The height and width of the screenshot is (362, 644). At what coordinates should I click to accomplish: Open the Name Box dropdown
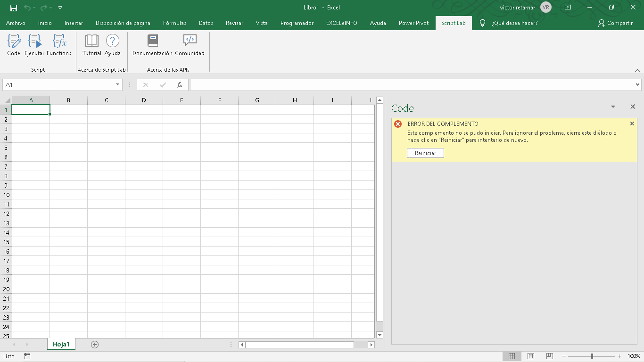tap(117, 85)
